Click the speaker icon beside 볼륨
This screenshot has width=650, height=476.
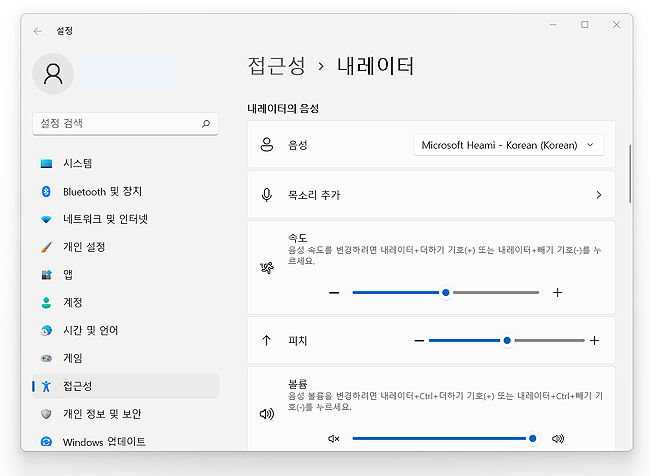pos(267,413)
